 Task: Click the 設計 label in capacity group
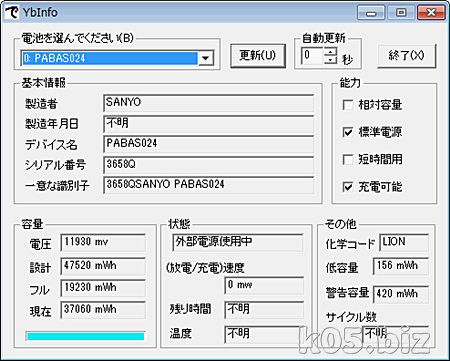point(40,268)
